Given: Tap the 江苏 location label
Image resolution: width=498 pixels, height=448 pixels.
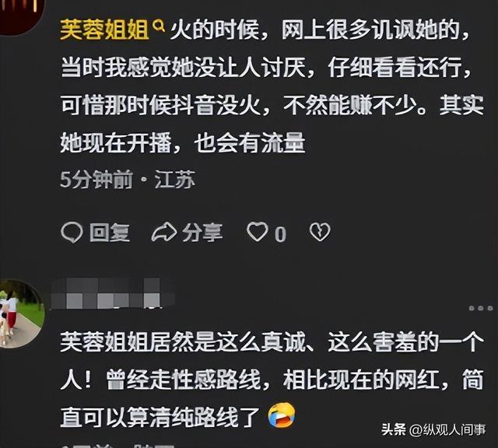Looking at the screenshot, I should [174, 180].
